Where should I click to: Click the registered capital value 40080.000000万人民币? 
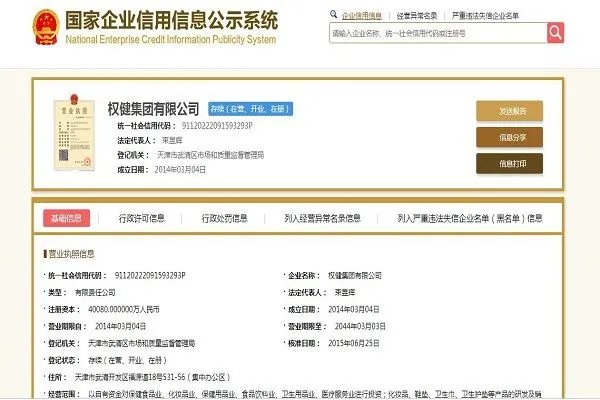(124, 309)
